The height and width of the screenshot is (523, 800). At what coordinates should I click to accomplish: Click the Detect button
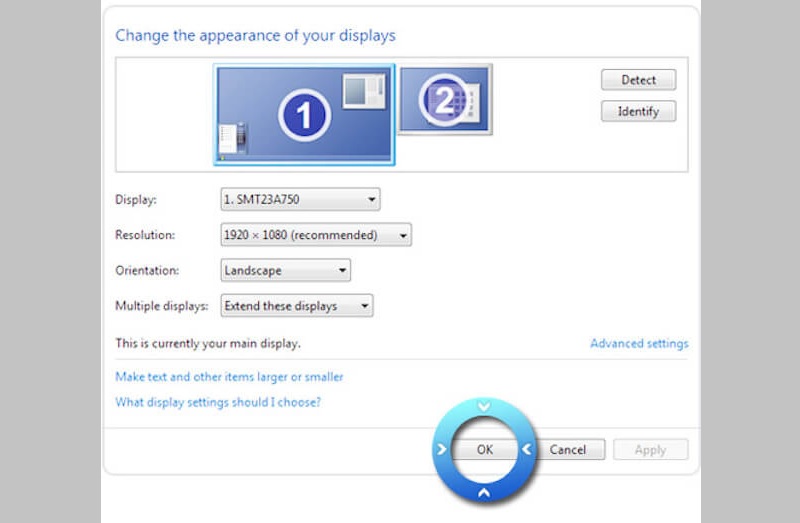pyautogui.click(x=638, y=80)
